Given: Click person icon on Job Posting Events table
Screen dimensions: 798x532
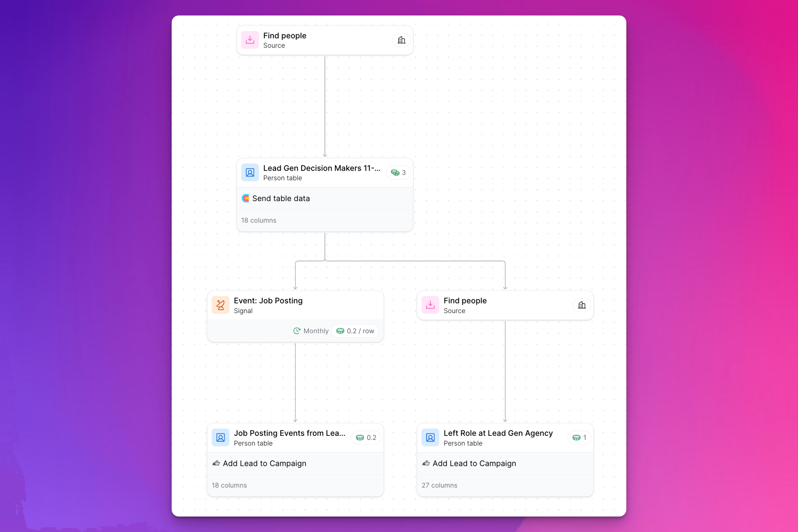Looking at the screenshot, I should tap(221, 438).
